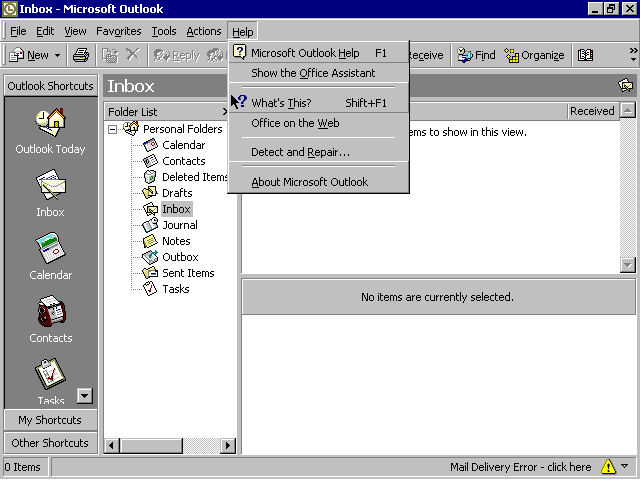Choose Show the Office Assistant
This screenshot has height=480, width=640.
tap(318, 73)
